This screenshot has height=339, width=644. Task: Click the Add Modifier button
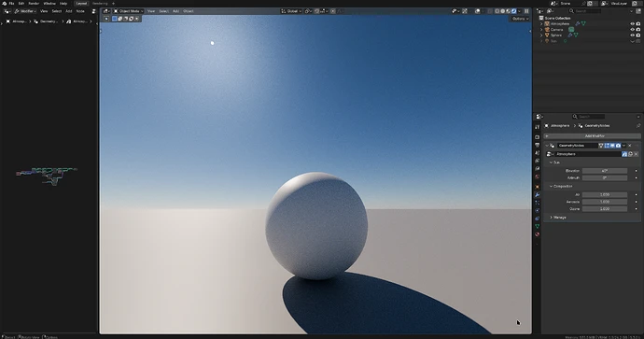click(x=593, y=136)
